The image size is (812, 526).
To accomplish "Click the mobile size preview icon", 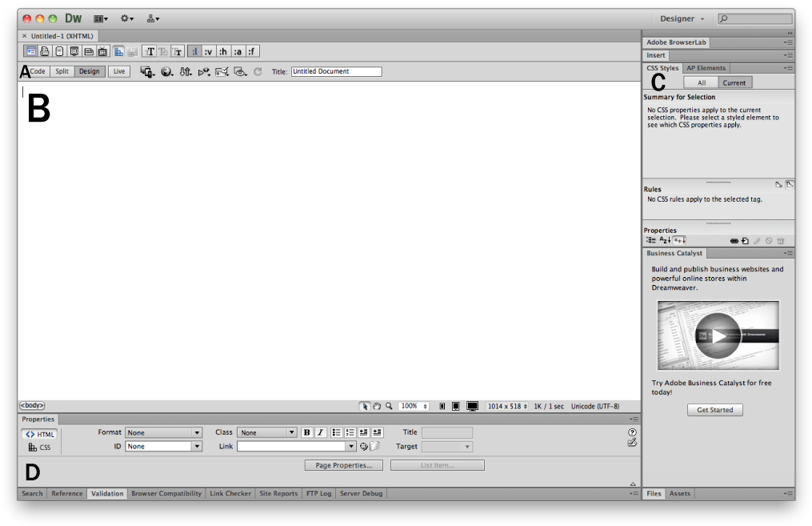I will 442,406.
